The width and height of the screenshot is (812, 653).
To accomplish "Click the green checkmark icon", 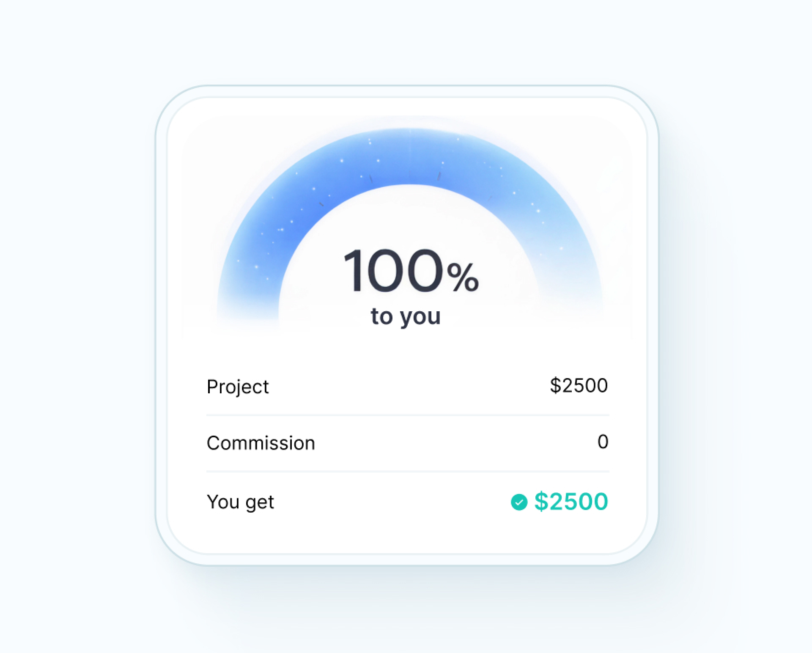I will 519,502.
